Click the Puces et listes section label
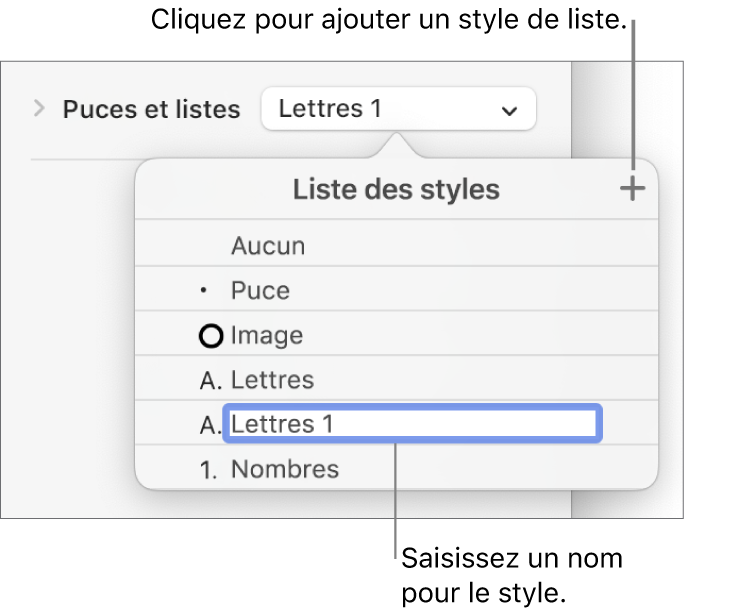 (x=151, y=109)
